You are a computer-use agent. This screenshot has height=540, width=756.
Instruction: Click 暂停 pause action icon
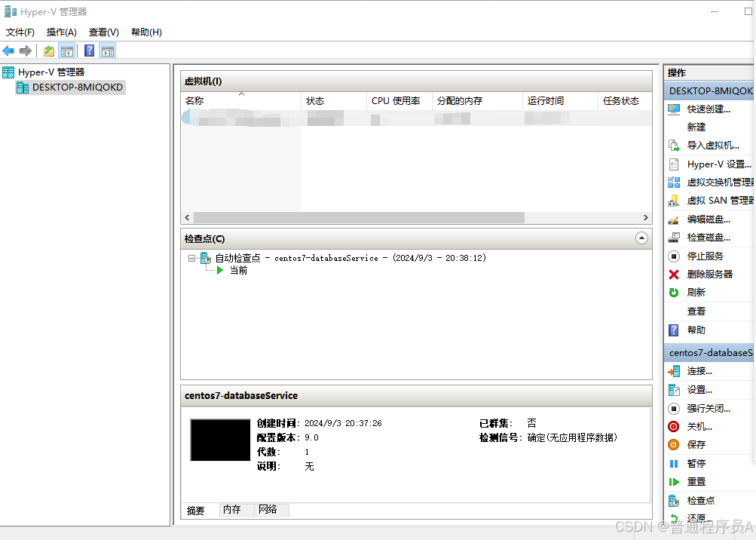click(674, 463)
